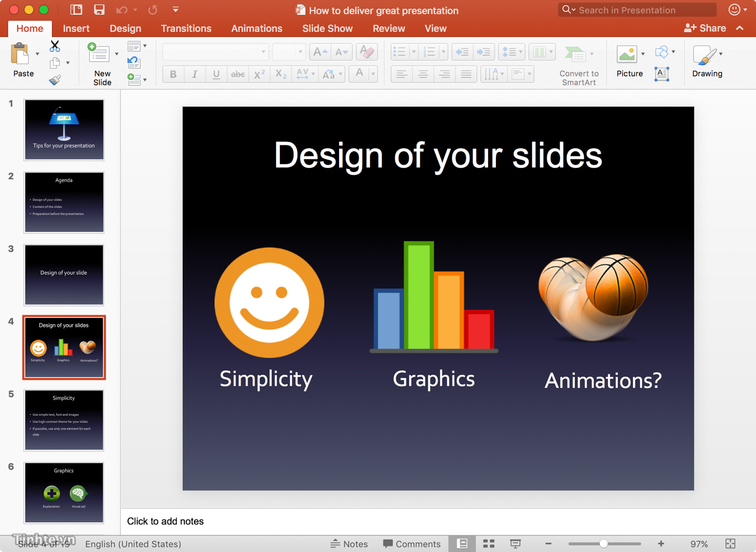Click the Section icon
Viewport: 756px width, 552px height.
pos(134,79)
